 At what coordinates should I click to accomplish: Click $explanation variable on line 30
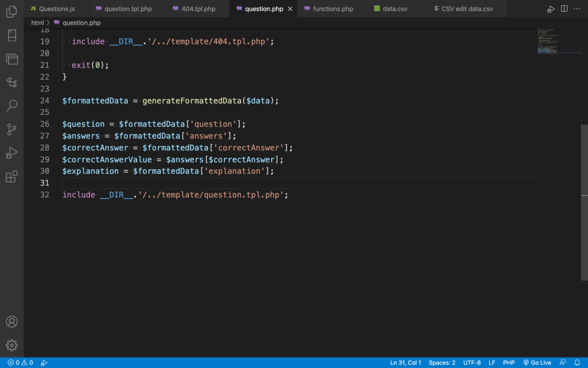click(x=91, y=171)
